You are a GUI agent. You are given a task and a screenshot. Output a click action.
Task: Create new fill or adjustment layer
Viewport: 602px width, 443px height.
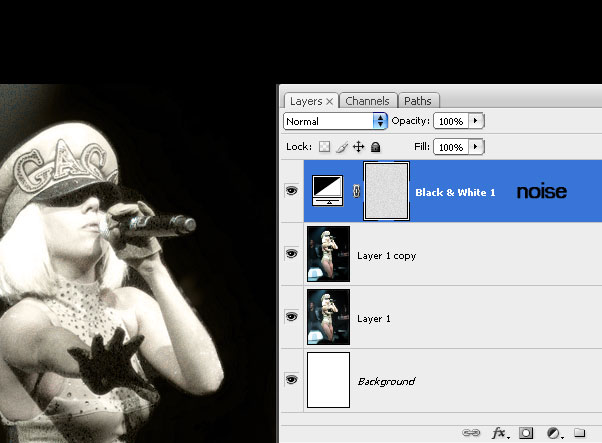click(x=554, y=433)
